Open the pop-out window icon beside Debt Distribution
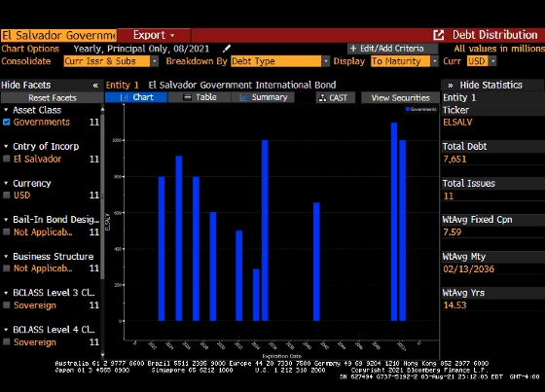 click(439, 35)
